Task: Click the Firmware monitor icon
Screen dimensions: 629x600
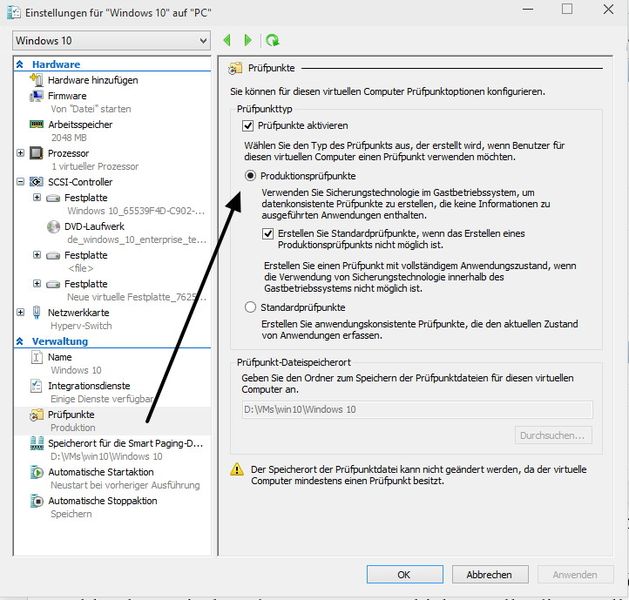Action: click(37, 96)
